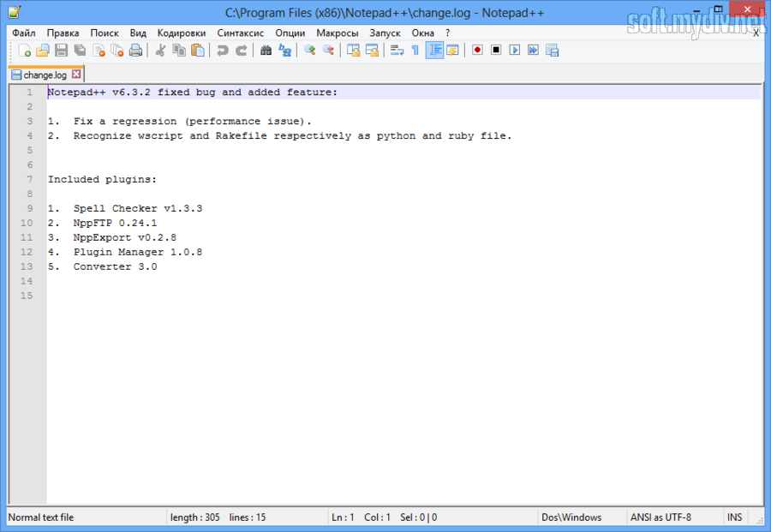Open the Вид menu

(x=138, y=33)
